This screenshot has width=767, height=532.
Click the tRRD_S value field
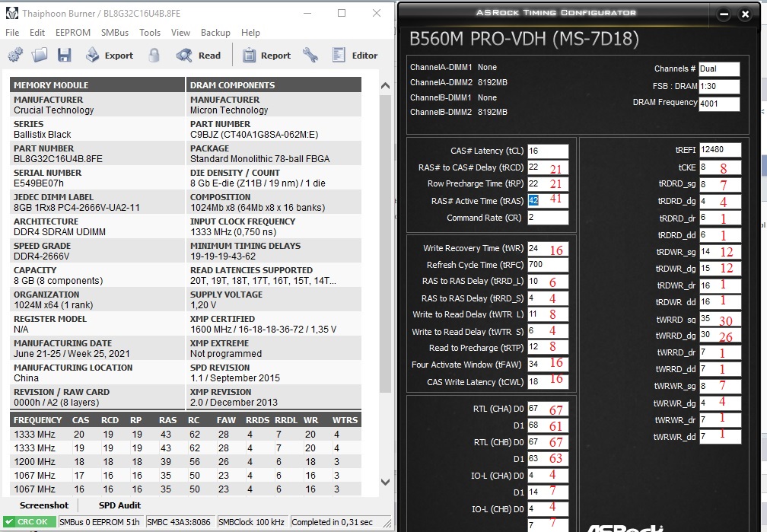point(548,298)
